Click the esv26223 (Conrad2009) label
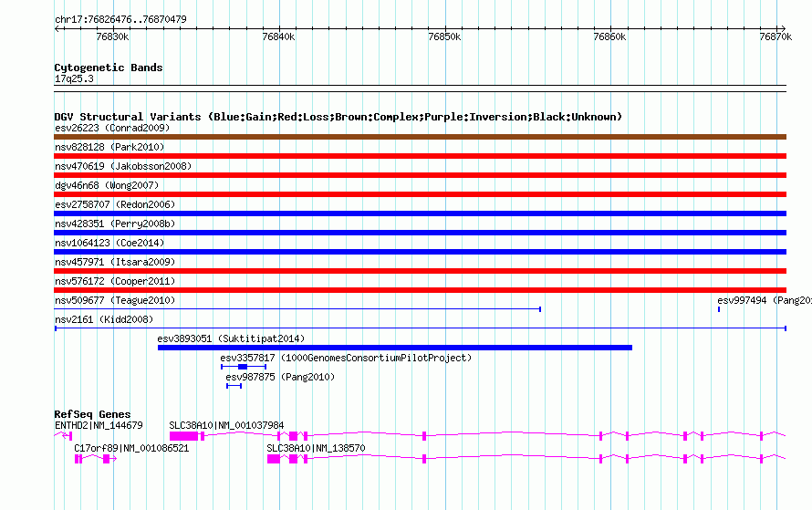 [x=112, y=128]
